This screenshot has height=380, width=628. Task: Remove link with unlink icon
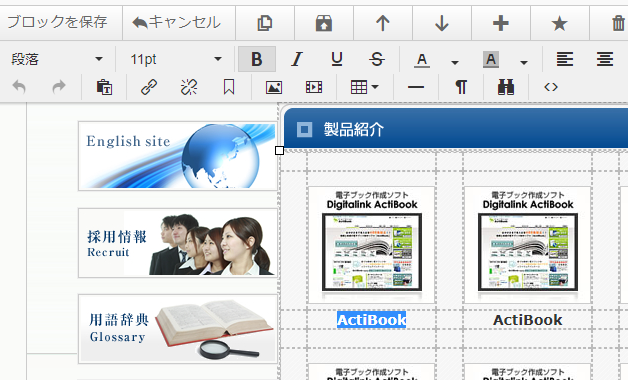pyautogui.click(x=189, y=86)
